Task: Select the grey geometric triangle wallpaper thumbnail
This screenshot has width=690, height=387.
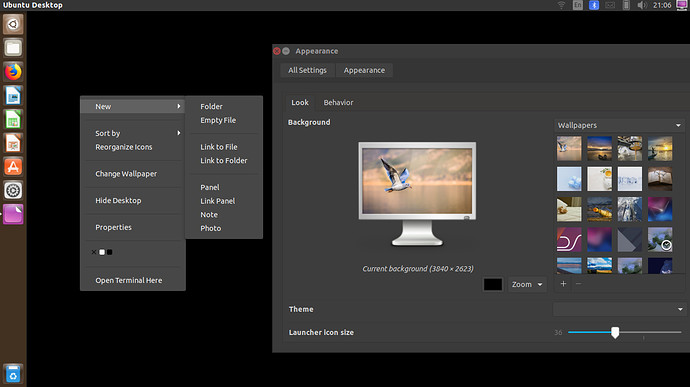Action: (630, 240)
